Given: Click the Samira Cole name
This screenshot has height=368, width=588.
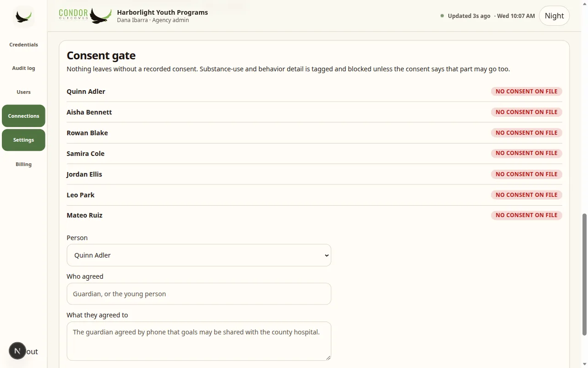Looking at the screenshot, I should click(x=85, y=154).
